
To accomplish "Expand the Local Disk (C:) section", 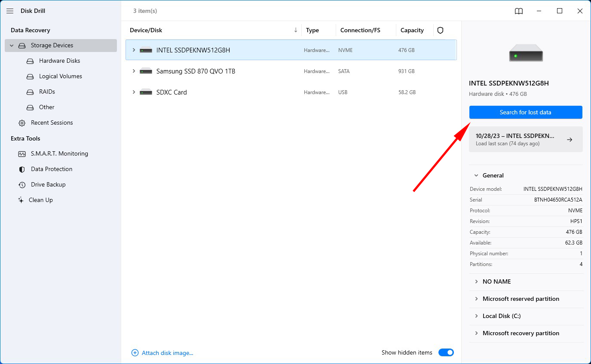I will [476, 316].
